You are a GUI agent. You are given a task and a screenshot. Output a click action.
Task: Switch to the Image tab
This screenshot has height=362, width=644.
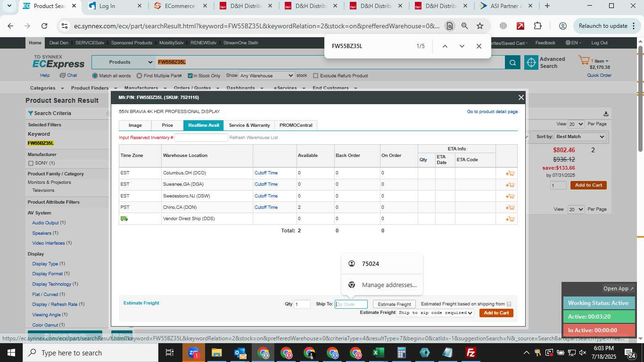pos(135,125)
